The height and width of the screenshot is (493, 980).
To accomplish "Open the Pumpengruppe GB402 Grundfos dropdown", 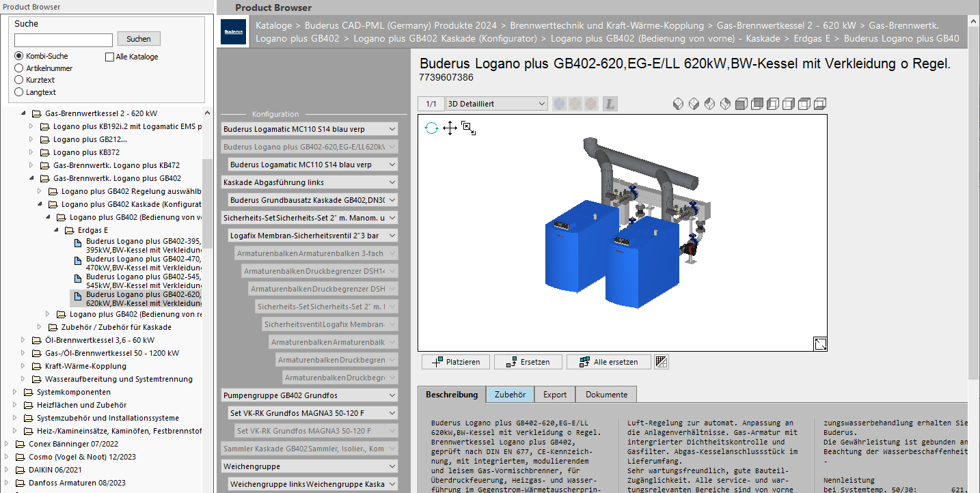I will click(310, 395).
